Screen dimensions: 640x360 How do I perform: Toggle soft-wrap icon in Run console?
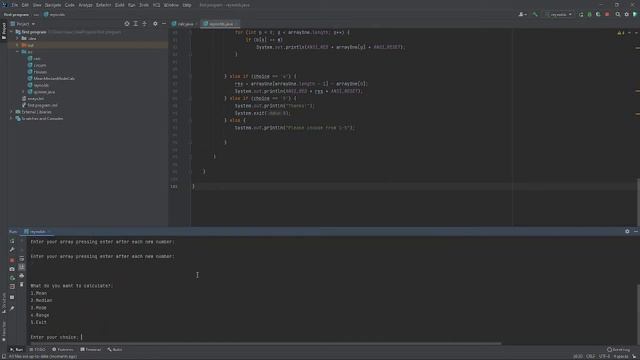point(22,259)
